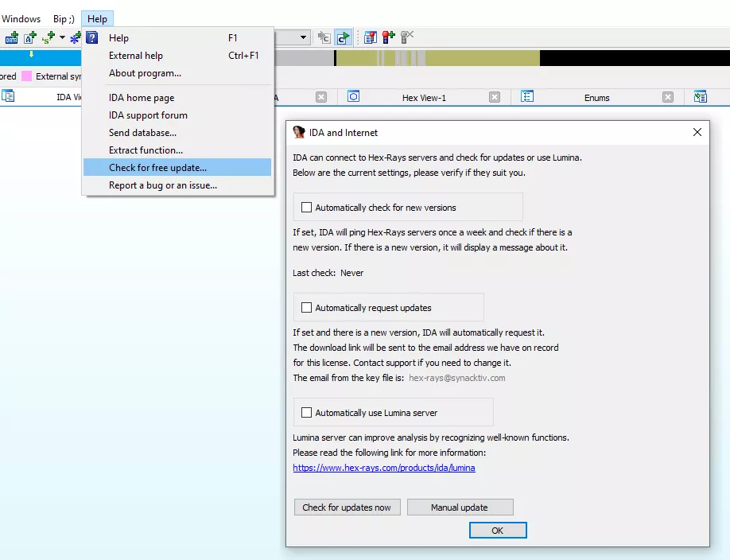The height and width of the screenshot is (560, 730).
Task: Open About program... menu entry
Action: click(x=177, y=73)
